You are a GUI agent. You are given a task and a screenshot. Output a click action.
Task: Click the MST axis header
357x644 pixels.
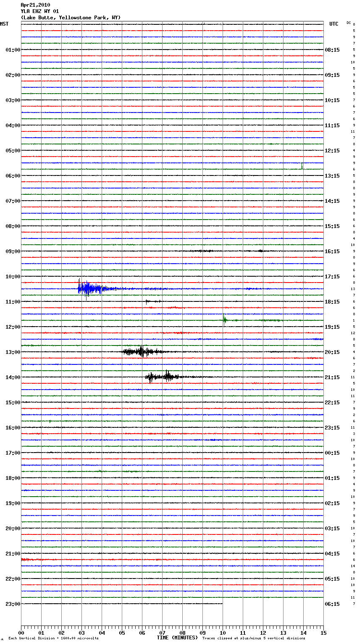[4, 24]
